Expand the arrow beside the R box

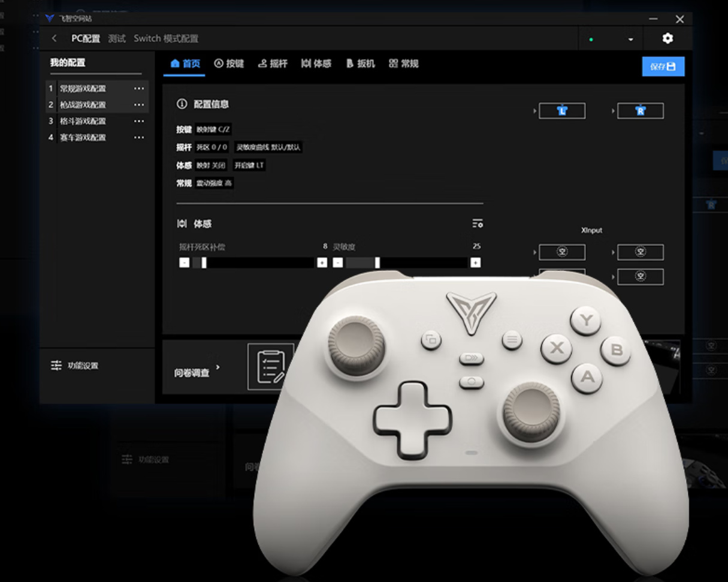point(613,111)
